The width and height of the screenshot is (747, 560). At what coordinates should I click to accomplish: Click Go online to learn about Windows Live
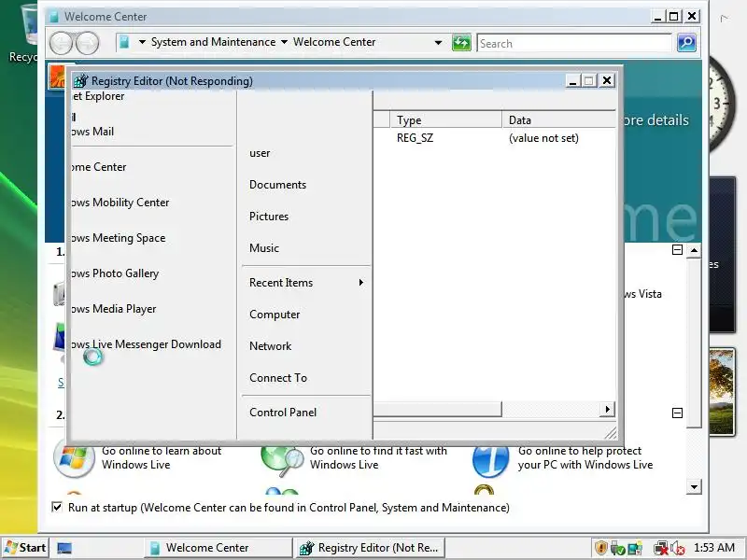coord(162,457)
